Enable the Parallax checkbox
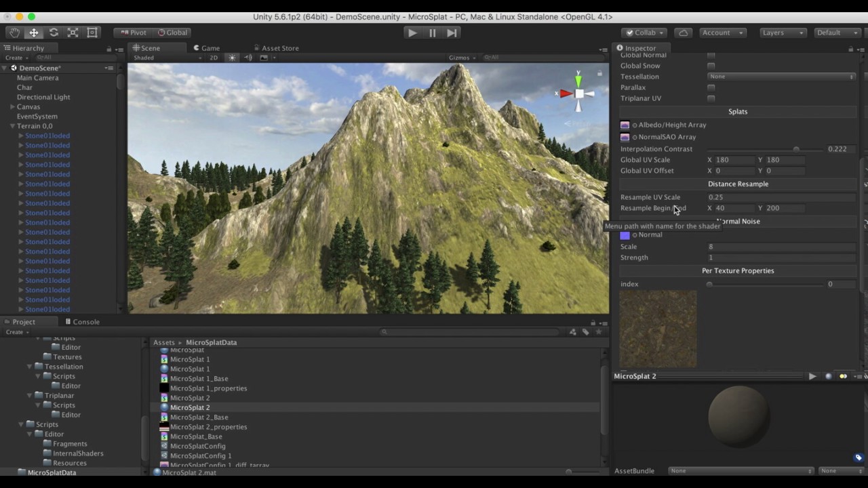This screenshot has height=488, width=868. coord(711,87)
